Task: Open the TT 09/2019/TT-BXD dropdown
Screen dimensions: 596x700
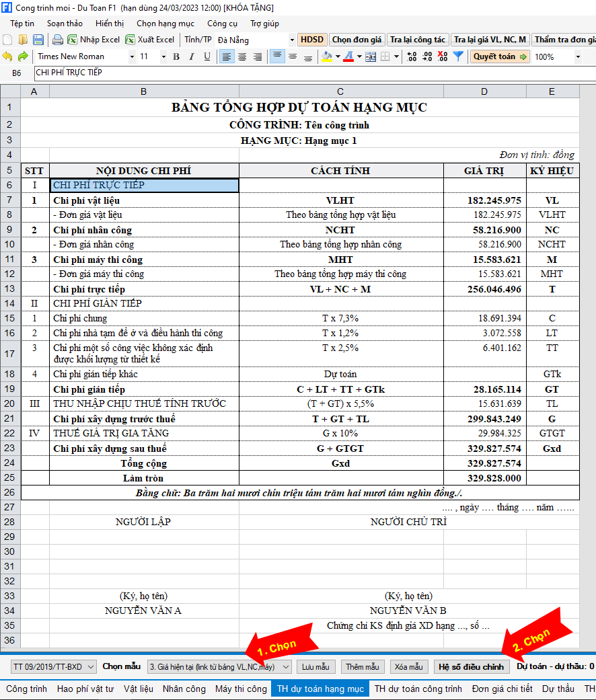Action: pyautogui.click(x=54, y=666)
